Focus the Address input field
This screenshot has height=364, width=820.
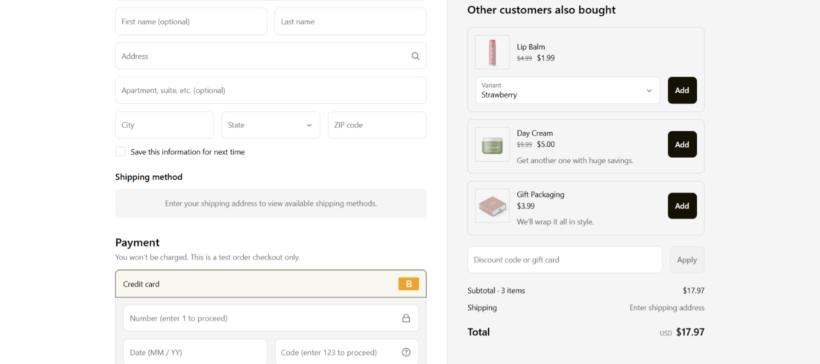pyautogui.click(x=270, y=56)
